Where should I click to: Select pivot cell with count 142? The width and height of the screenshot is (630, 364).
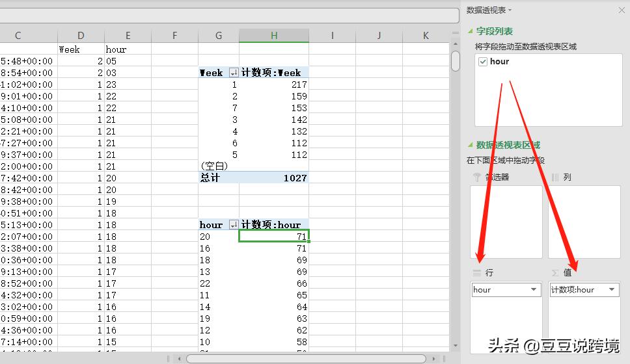coord(274,120)
